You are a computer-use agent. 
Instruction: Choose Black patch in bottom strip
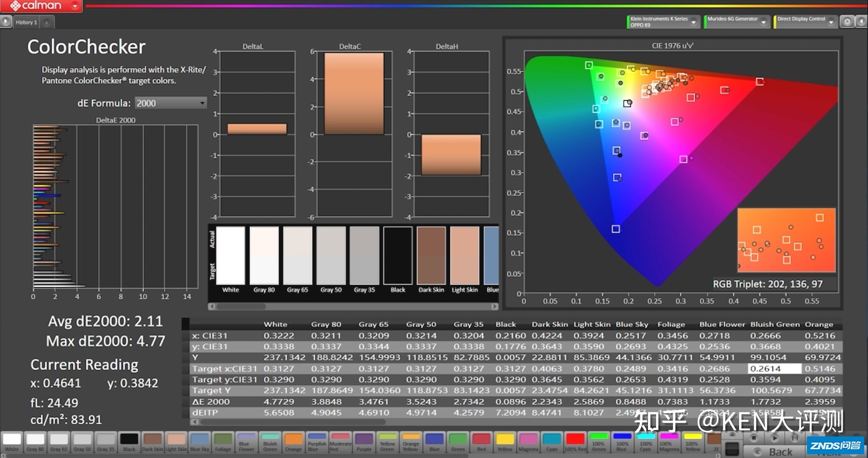point(129,442)
